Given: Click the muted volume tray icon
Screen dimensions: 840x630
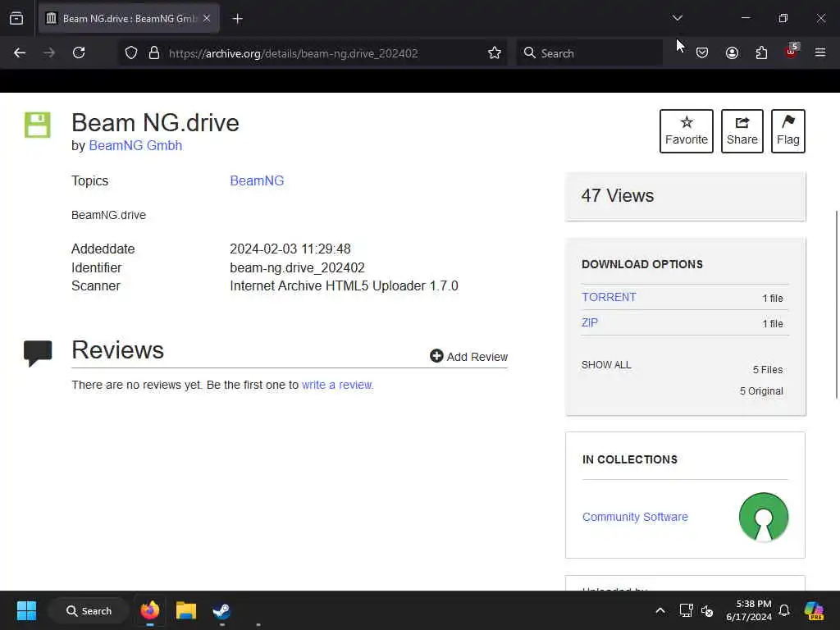Looking at the screenshot, I should pyautogui.click(x=707, y=610).
